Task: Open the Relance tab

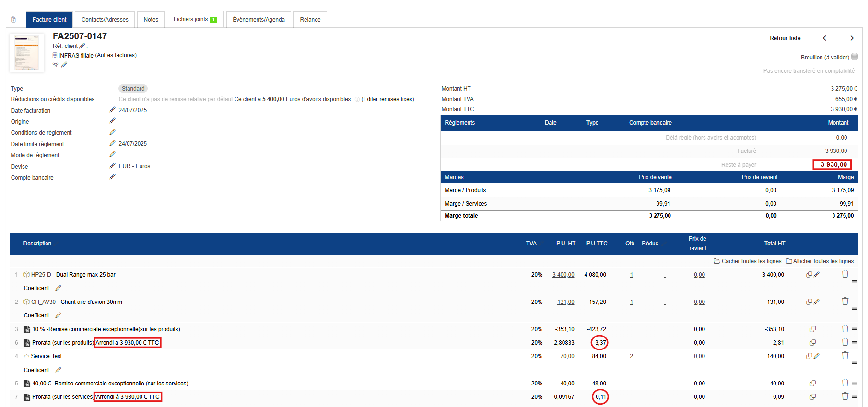Action: point(310,20)
